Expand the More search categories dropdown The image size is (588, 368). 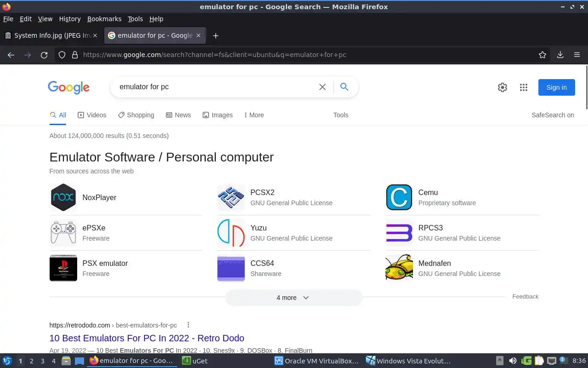point(254,115)
